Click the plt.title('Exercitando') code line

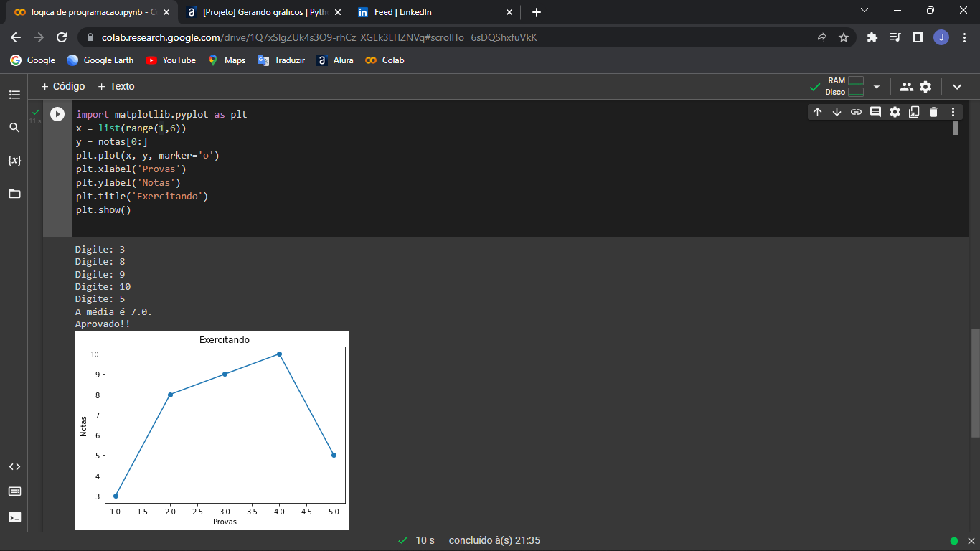point(142,196)
